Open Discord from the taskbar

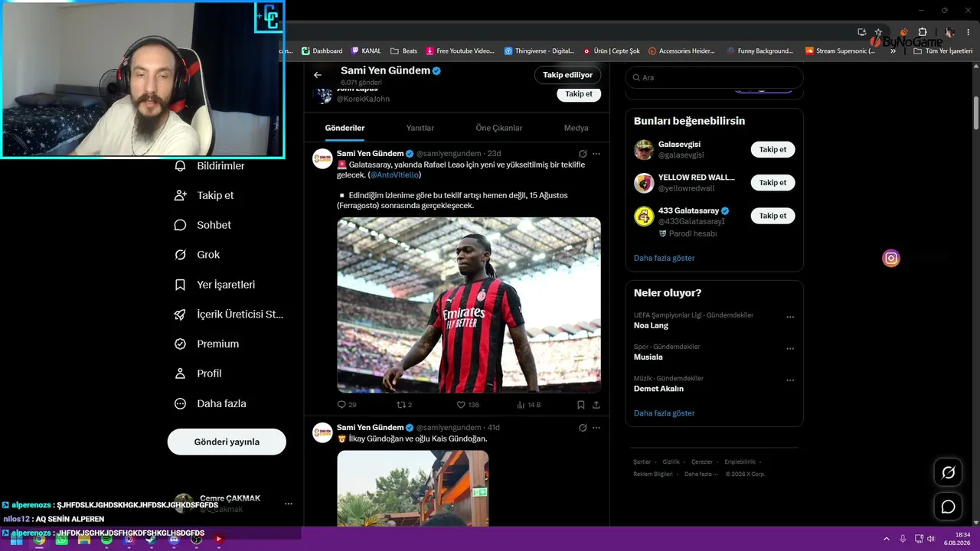coord(174,540)
